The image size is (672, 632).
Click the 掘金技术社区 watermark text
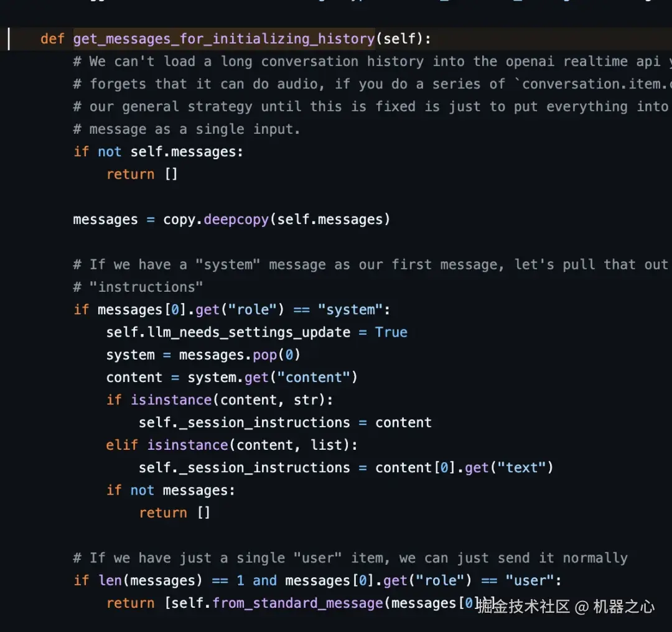[x=523, y=606]
